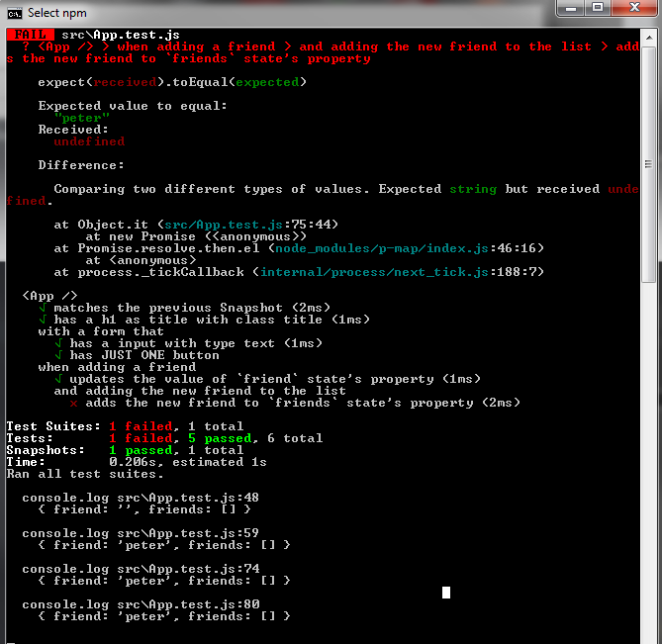Click the 'Snapshots:' summary label
The image size is (662, 644).
[46, 450]
